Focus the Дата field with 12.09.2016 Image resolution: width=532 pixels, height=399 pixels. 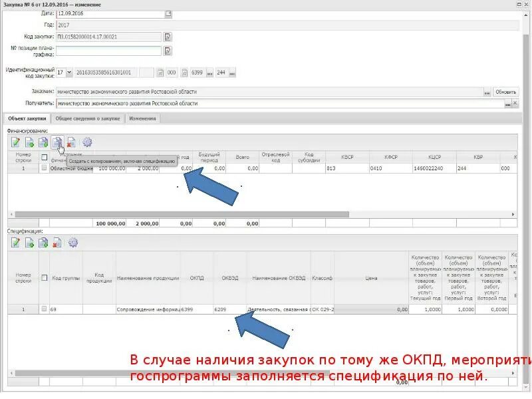(x=110, y=13)
